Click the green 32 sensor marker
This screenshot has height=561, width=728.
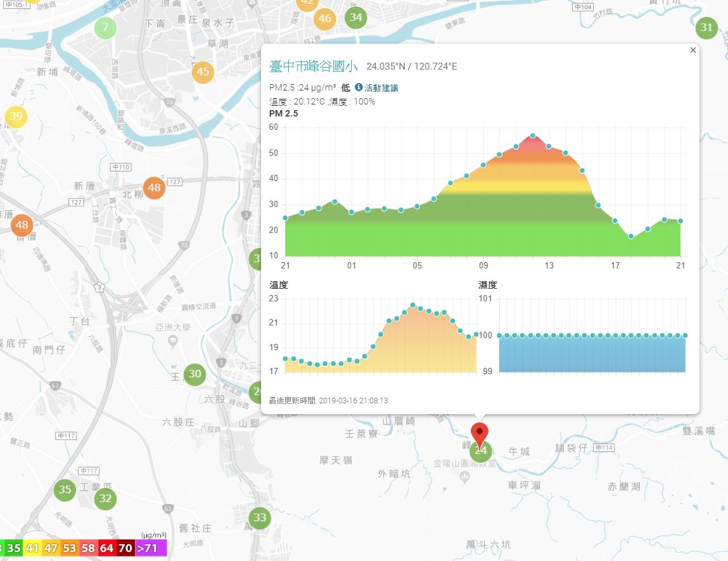(105, 499)
